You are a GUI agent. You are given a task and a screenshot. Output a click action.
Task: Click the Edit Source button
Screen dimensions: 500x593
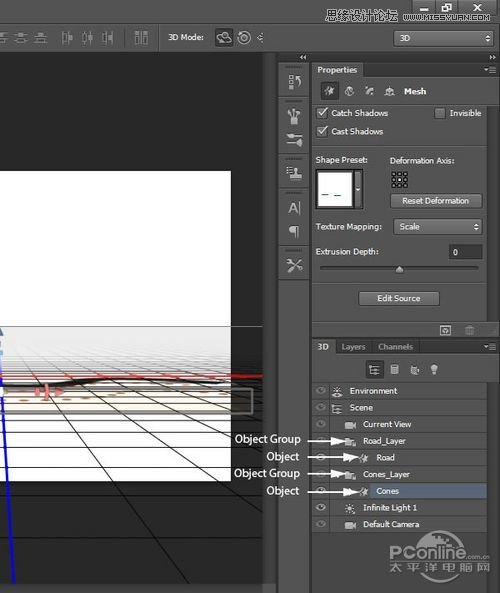[x=399, y=298]
